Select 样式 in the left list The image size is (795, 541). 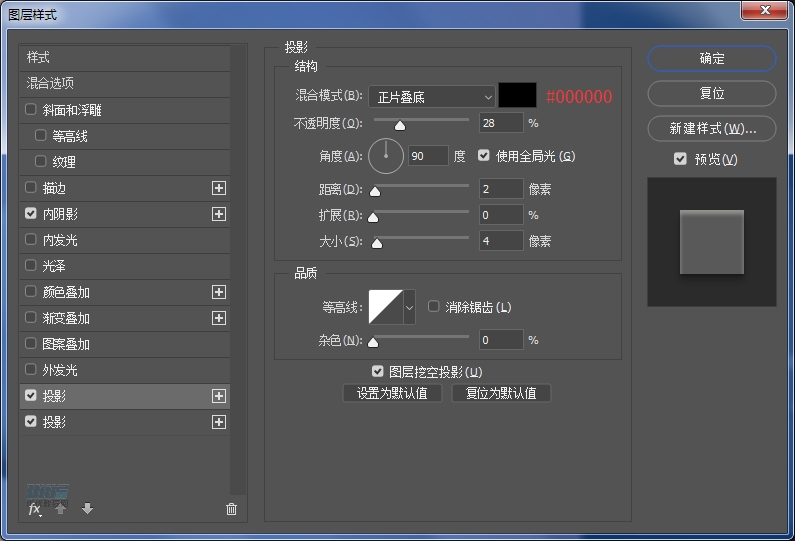coord(125,58)
